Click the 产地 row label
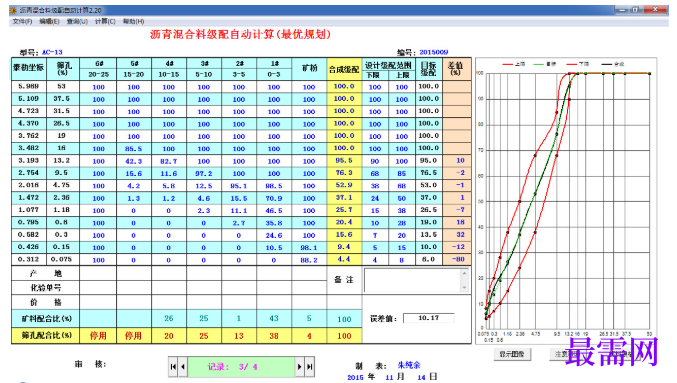The height and width of the screenshot is (383, 677). (x=45, y=273)
